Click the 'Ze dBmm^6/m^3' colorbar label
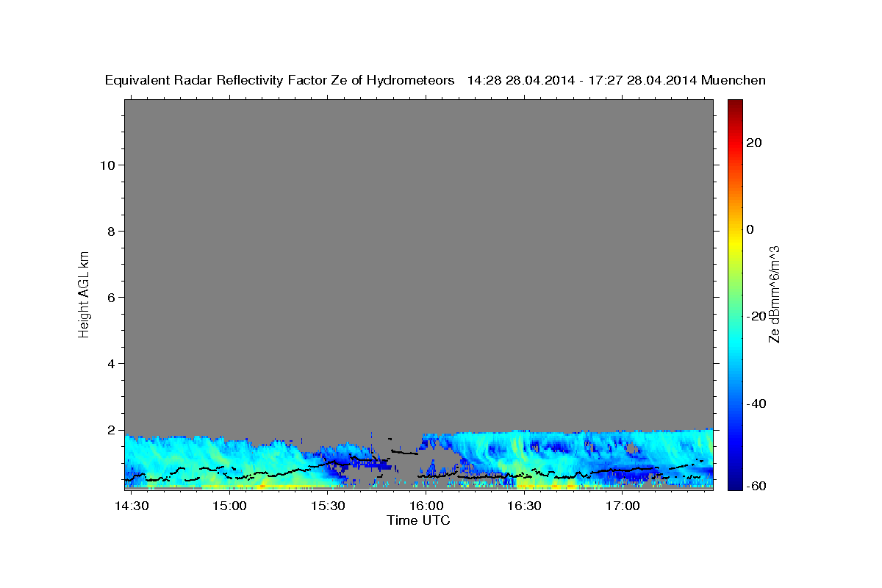The image size is (882, 588). pos(773,295)
